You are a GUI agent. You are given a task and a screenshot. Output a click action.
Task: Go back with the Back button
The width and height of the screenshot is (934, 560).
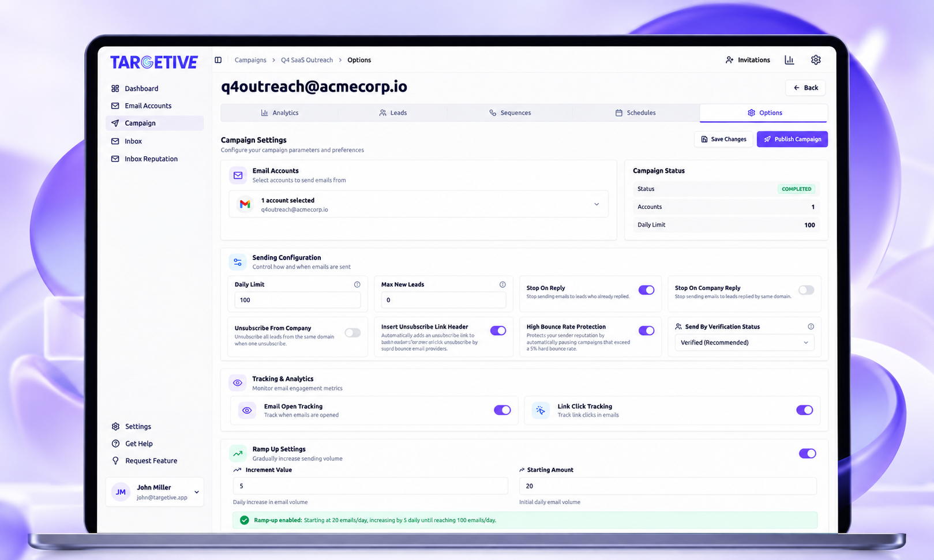[x=805, y=88]
